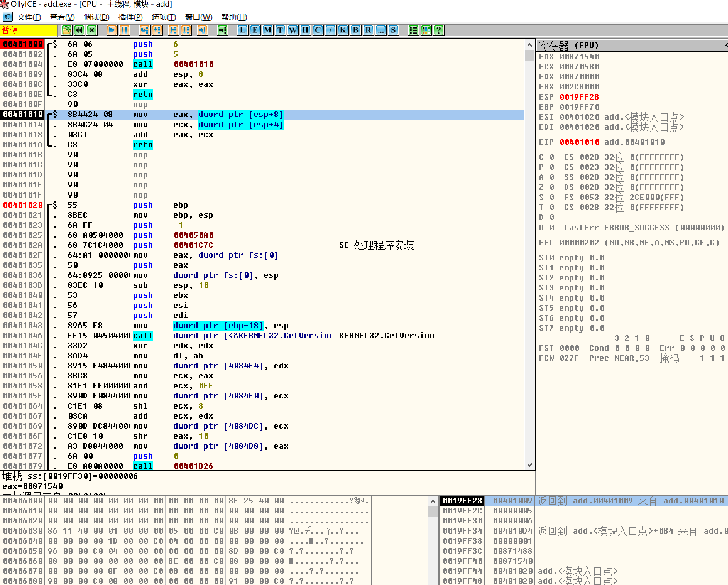The height and width of the screenshot is (585, 728).
Task: Click the ESP register value 0019FF28
Action: tap(579, 97)
